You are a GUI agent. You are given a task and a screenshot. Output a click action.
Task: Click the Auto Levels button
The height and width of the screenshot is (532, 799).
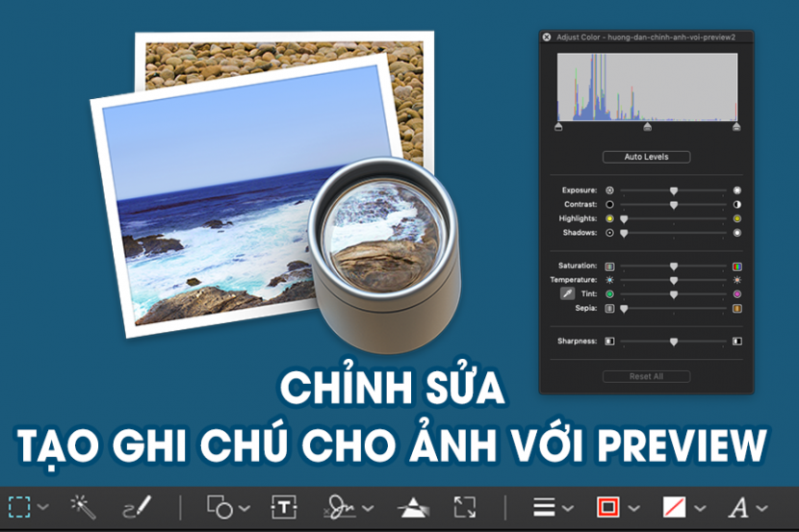[646, 157]
